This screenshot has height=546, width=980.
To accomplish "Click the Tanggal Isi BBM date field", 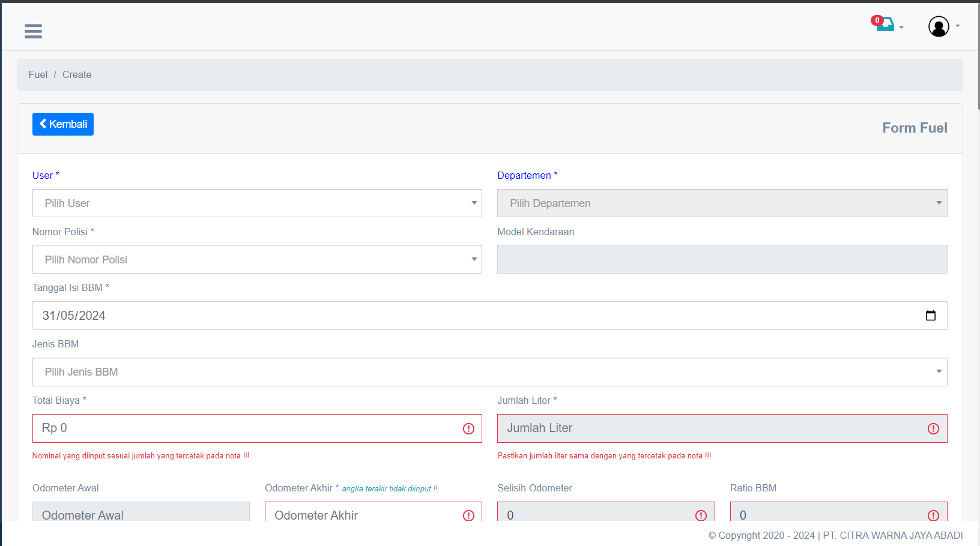I will (468, 316).
